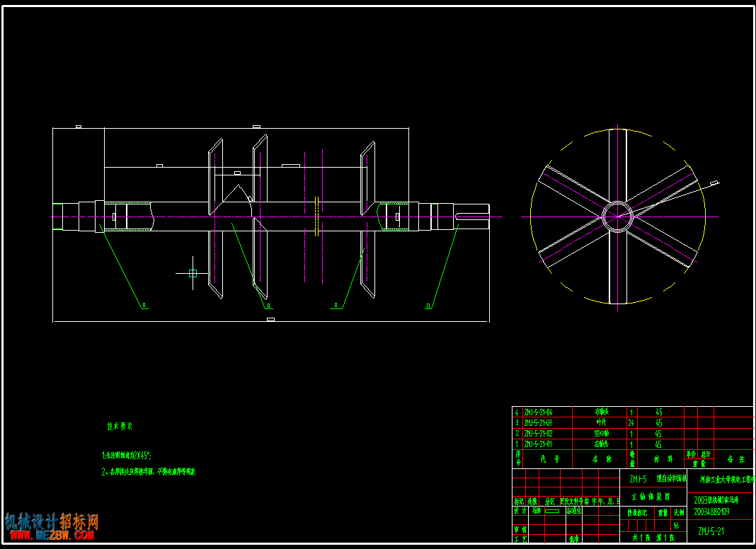Click the rightmost green leader balloon label
Viewport: 756px width, 549px height.
428,306
